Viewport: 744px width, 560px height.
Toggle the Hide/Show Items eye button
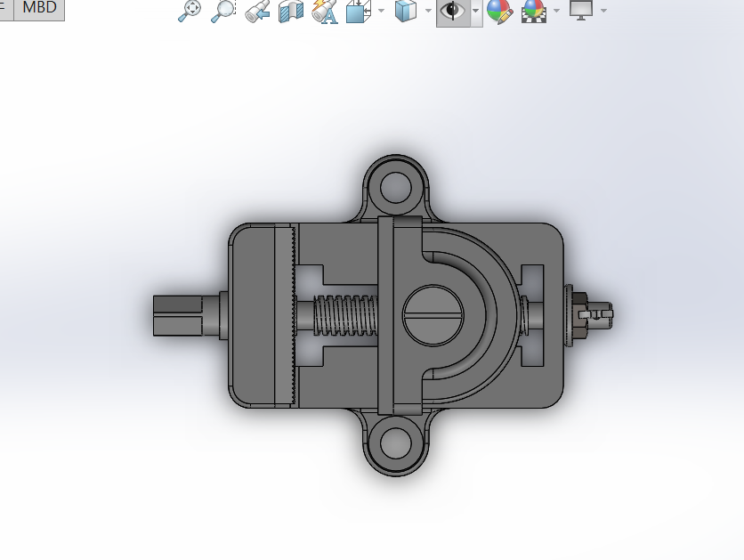tap(453, 11)
